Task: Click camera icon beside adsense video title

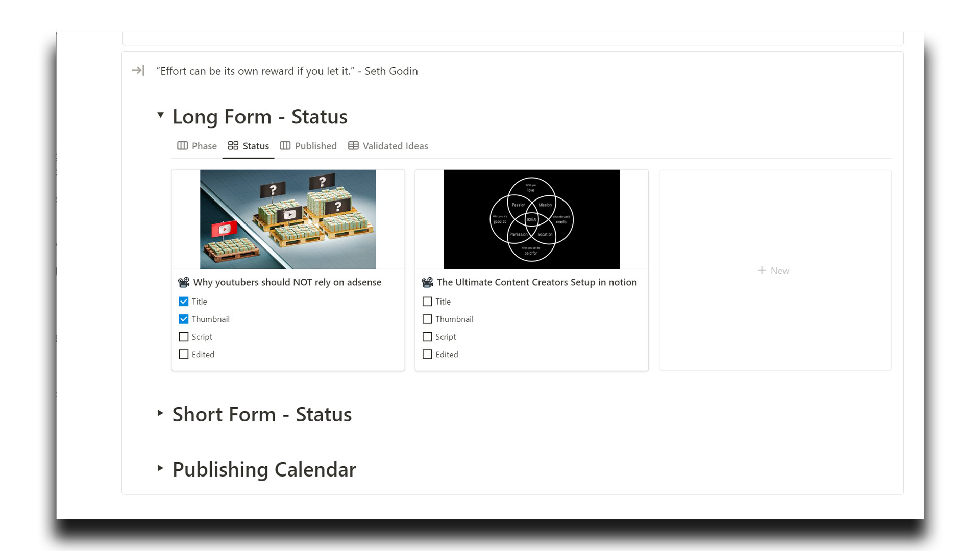Action: coord(184,282)
